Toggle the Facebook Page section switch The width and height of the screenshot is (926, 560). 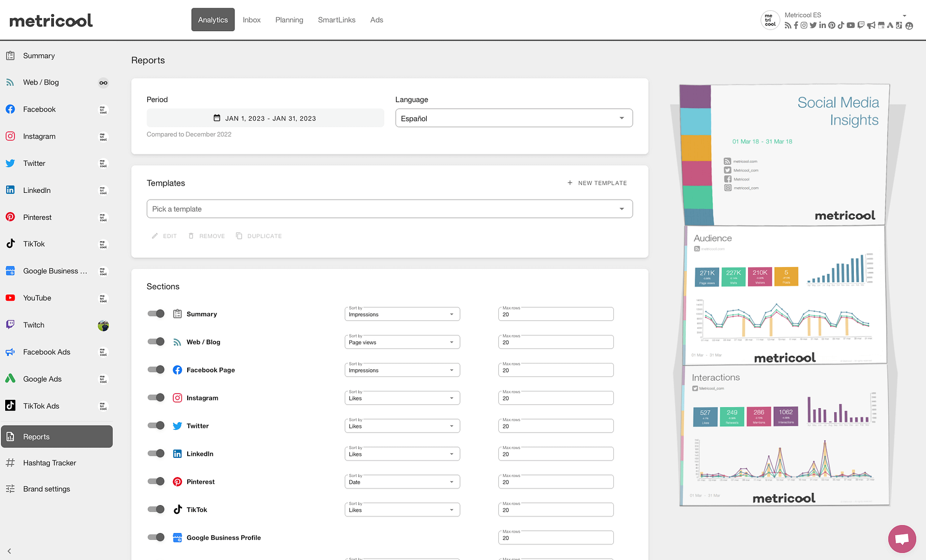tap(156, 370)
